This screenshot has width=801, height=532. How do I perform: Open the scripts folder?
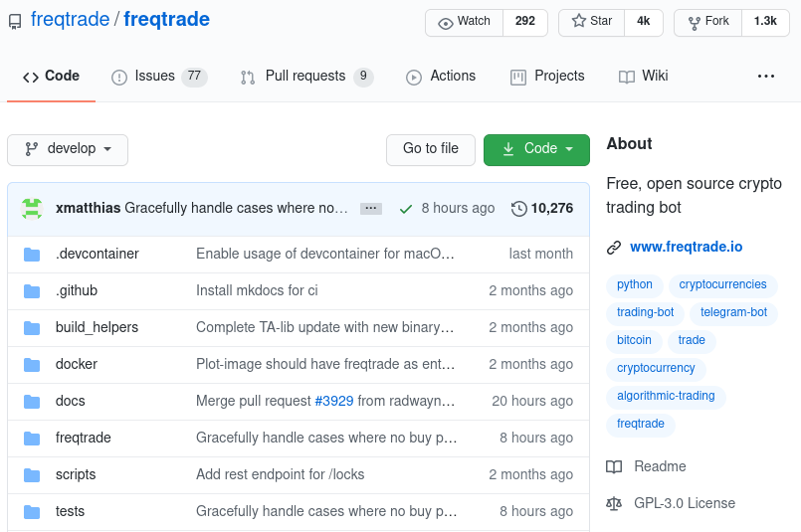pos(76,474)
